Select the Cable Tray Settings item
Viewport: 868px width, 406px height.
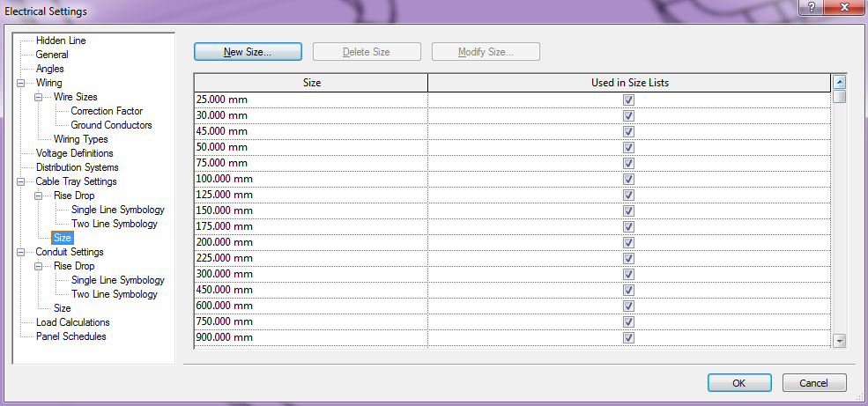[x=77, y=181]
